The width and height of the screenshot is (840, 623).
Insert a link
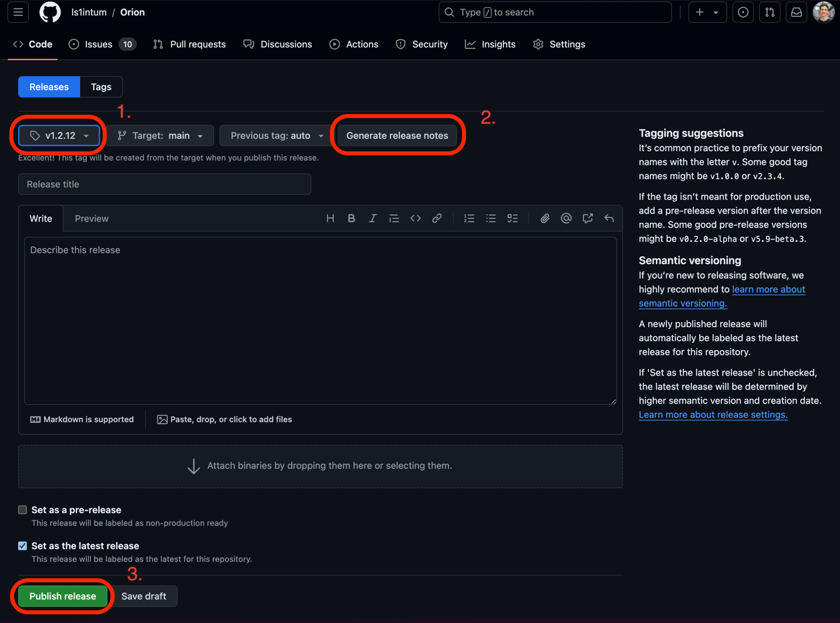437,218
